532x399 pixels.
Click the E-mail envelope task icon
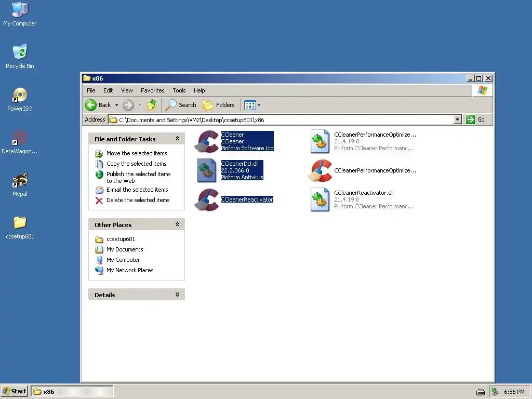99,190
